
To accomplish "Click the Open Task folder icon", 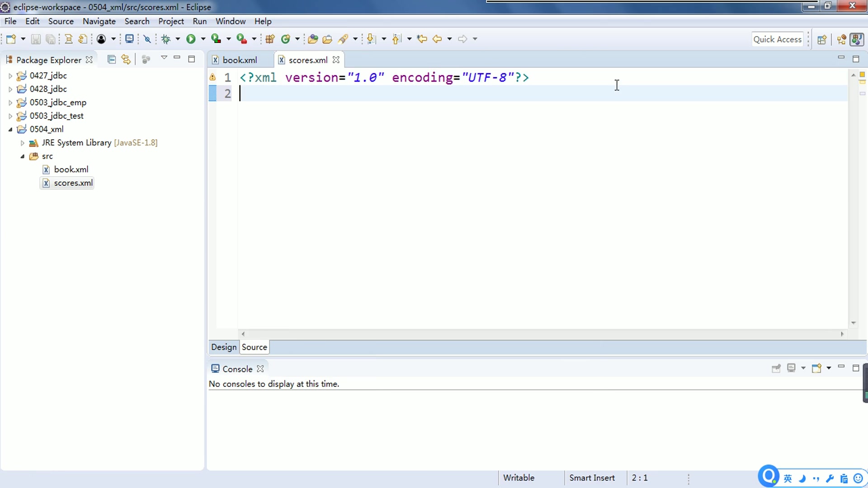I will [x=327, y=39].
